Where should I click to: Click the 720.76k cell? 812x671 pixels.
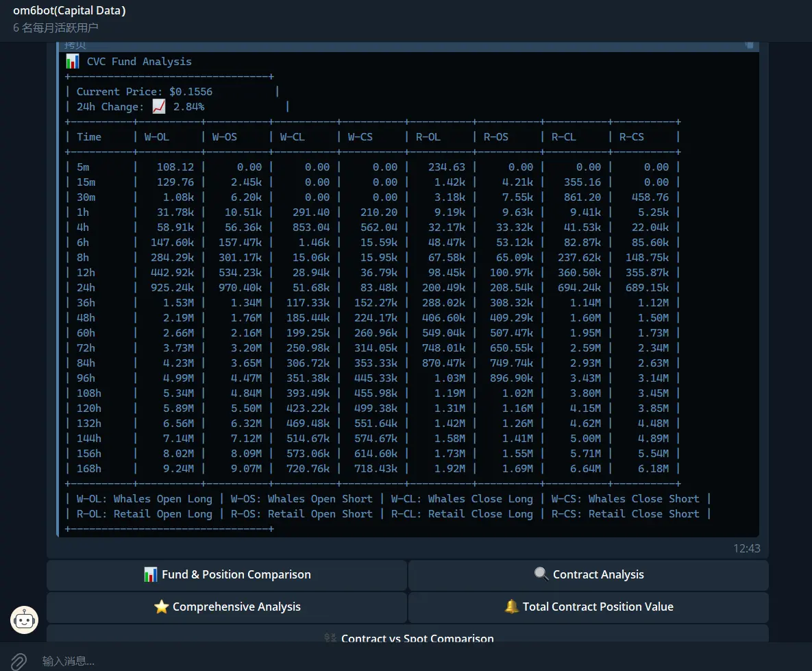coord(308,468)
